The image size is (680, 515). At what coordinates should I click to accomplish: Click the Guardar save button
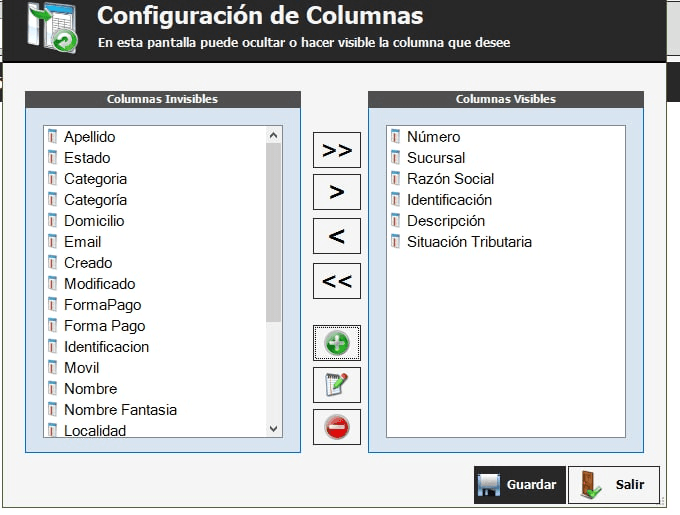(519, 485)
